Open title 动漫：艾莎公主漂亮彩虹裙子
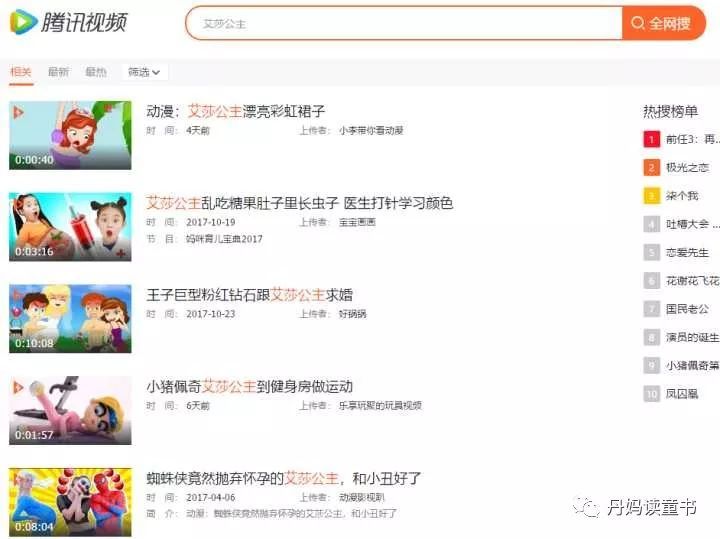Image resolution: width=720 pixels, height=539 pixels. [x=236, y=111]
